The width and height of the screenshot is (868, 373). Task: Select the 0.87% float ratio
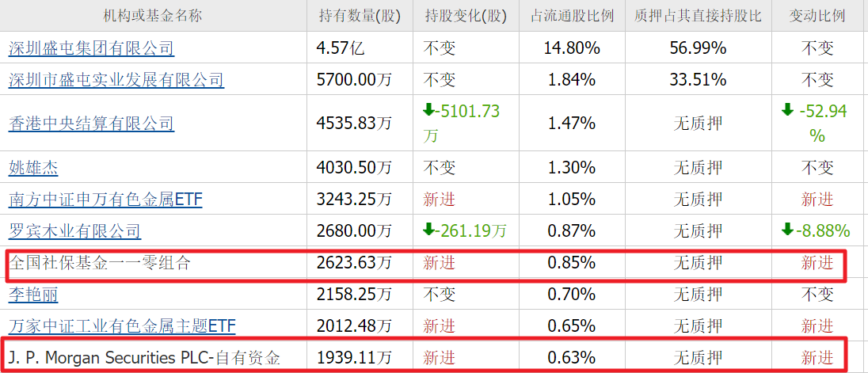pyautogui.click(x=572, y=230)
